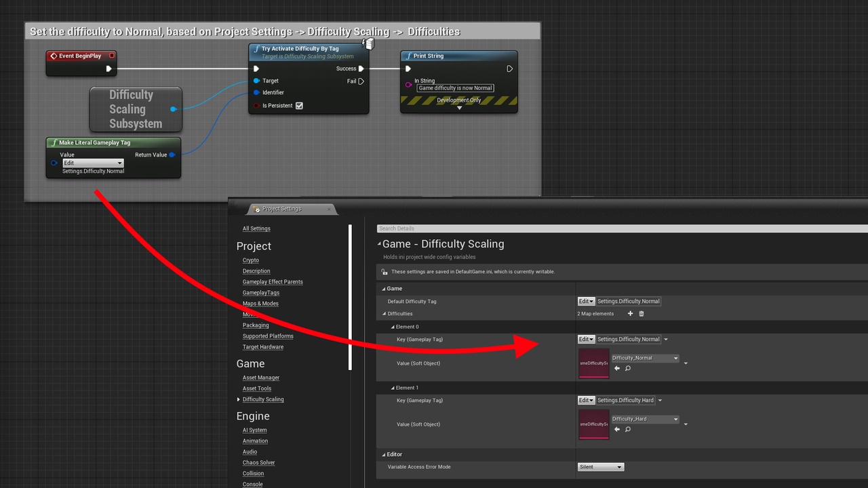Collapse the Editor category section

tap(383, 455)
